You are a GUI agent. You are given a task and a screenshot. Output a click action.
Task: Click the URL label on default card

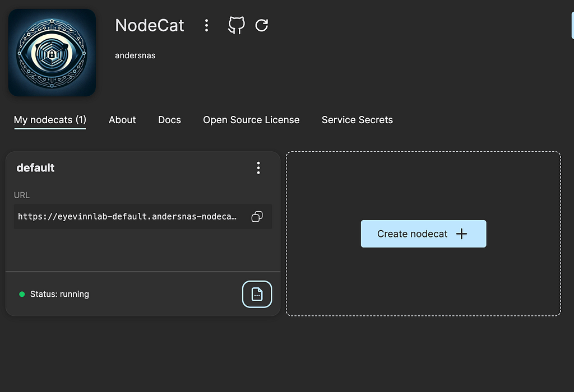coord(22,195)
